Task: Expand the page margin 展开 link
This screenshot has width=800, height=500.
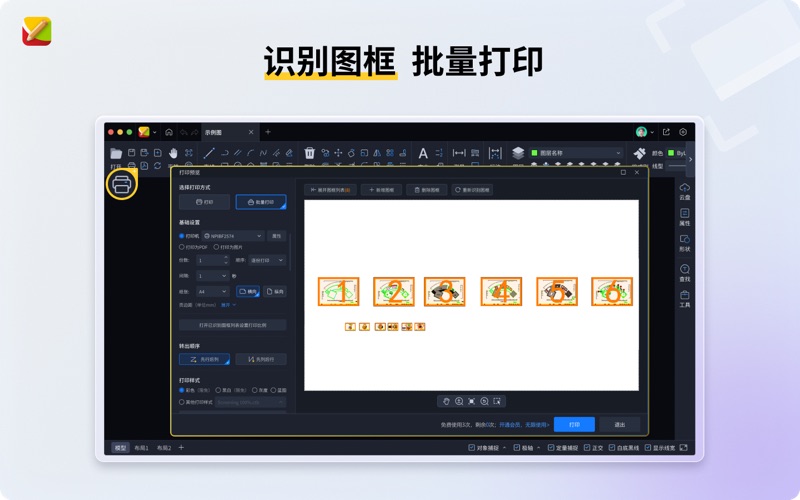Action: 228,305
